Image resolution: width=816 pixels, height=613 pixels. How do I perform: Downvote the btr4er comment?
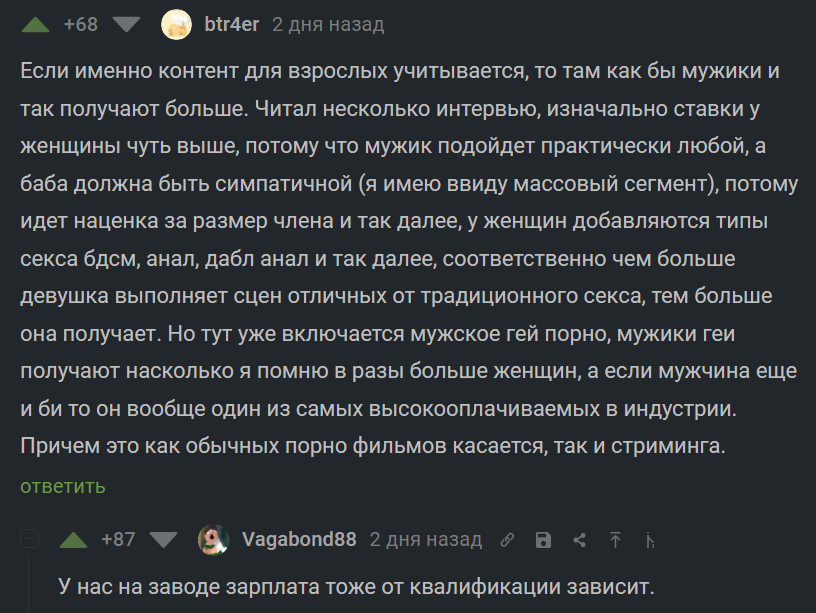coord(127,25)
